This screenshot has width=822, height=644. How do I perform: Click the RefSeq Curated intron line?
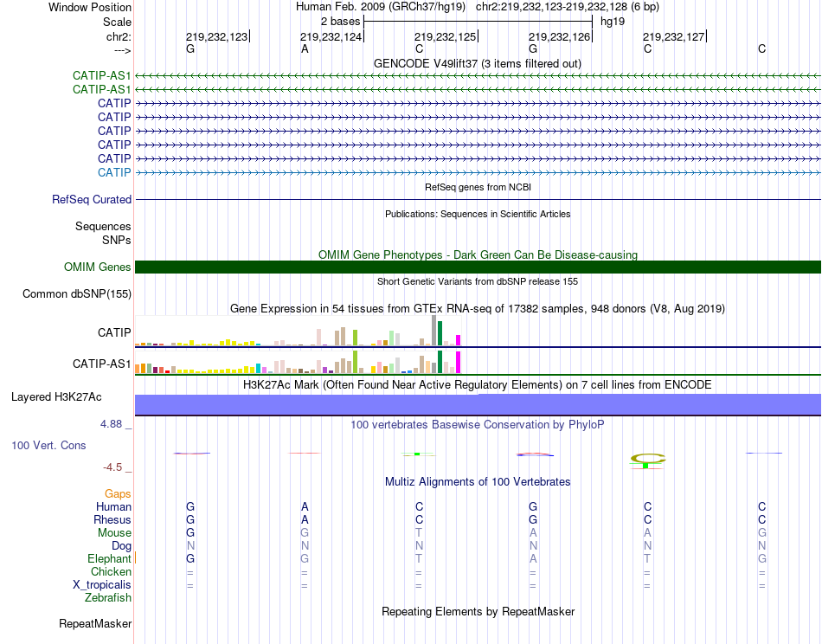478,199
